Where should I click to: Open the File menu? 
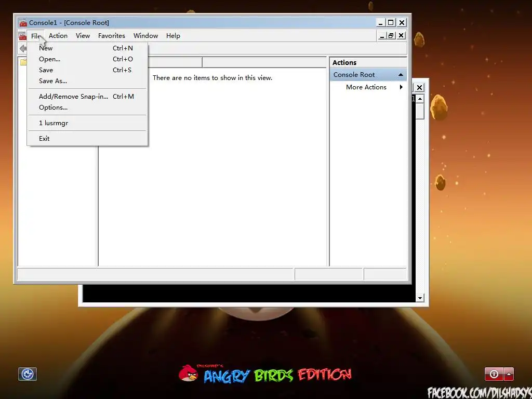point(36,36)
